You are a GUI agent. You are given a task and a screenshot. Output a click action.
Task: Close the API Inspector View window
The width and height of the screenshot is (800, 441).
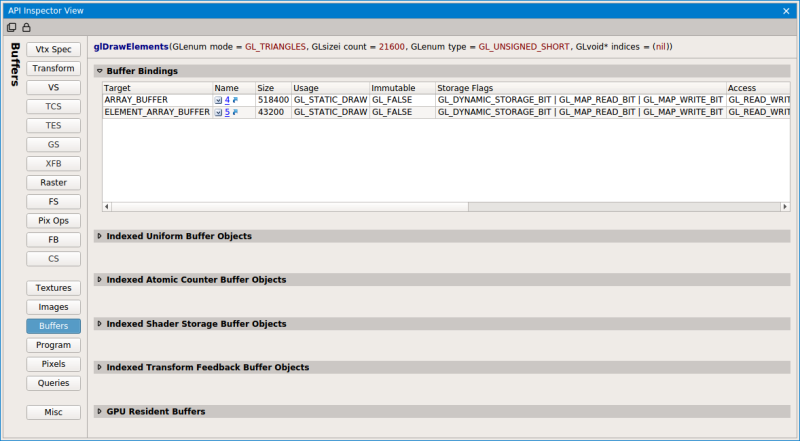click(x=786, y=11)
